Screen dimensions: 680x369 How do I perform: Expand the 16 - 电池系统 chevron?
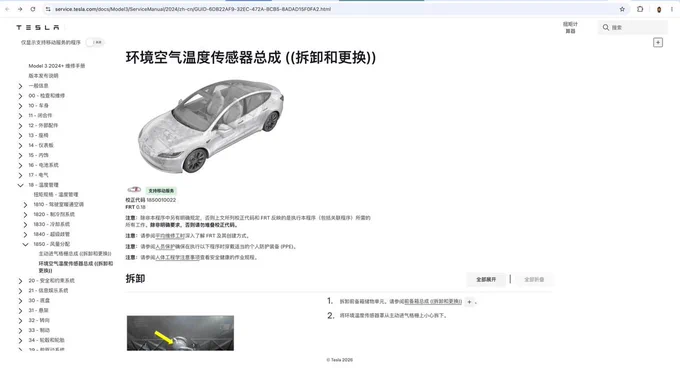pos(20,166)
